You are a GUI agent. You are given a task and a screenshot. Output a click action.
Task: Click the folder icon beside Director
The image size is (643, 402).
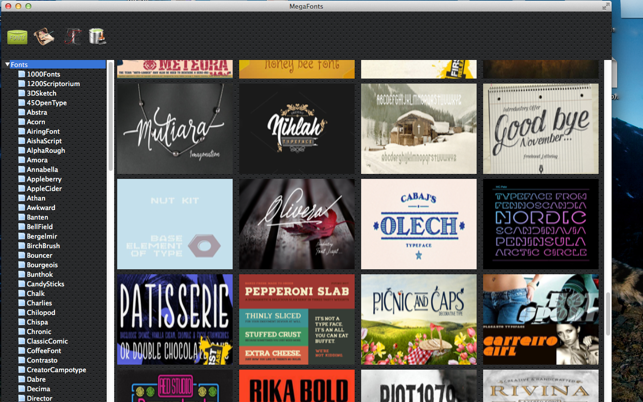point(22,398)
